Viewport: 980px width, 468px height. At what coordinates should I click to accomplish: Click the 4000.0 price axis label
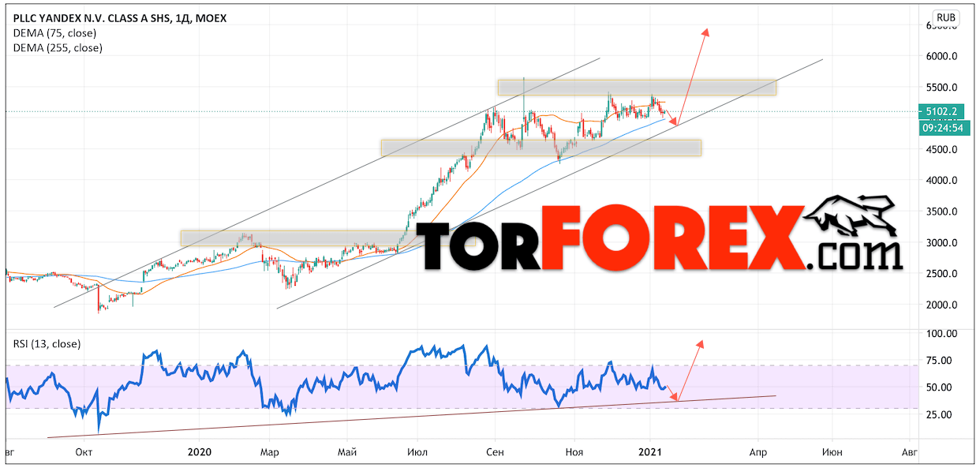(942, 181)
